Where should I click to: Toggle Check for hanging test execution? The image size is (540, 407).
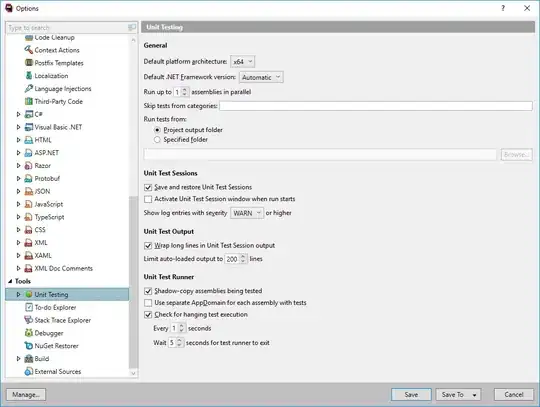(148, 314)
